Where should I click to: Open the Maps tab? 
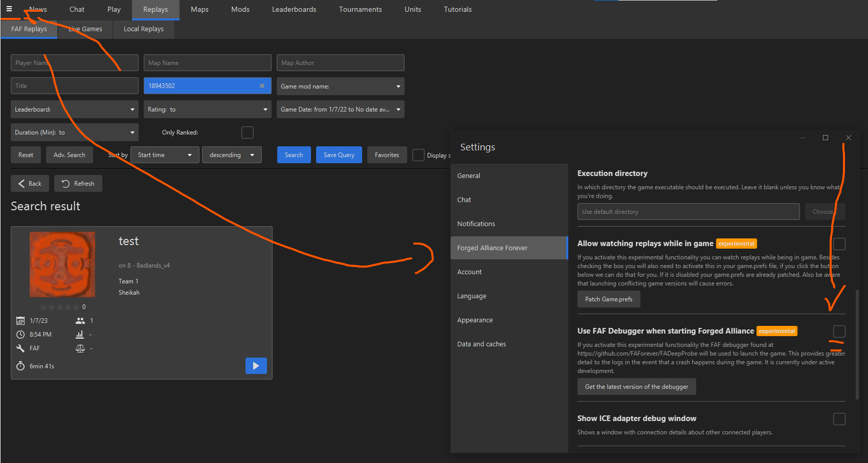(199, 9)
